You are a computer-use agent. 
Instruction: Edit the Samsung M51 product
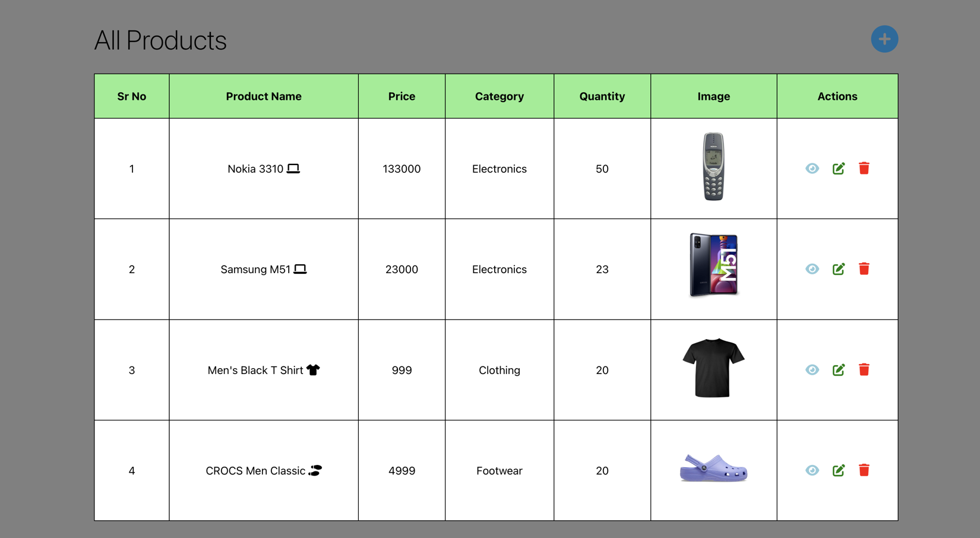coord(839,269)
